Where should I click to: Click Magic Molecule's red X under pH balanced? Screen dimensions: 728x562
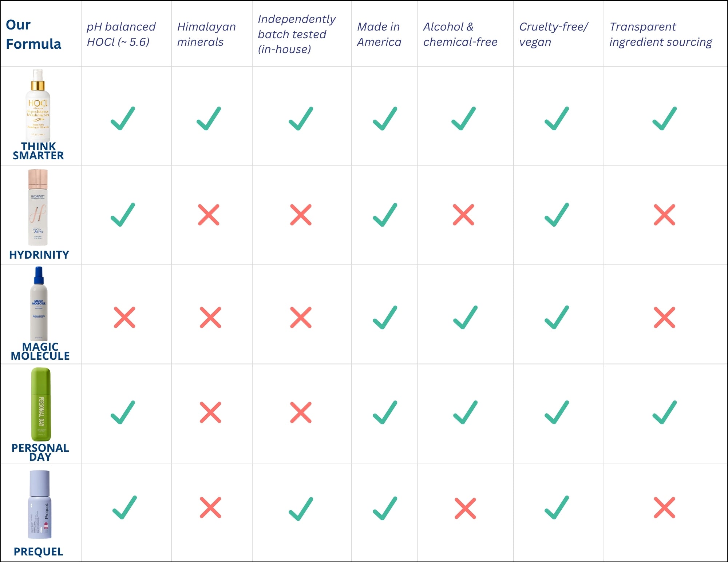[124, 317]
